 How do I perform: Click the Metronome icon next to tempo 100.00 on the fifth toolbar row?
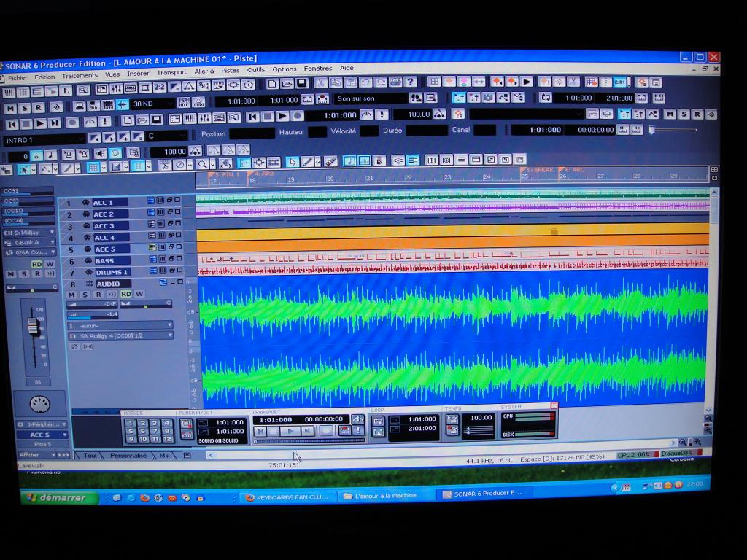tap(196, 152)
